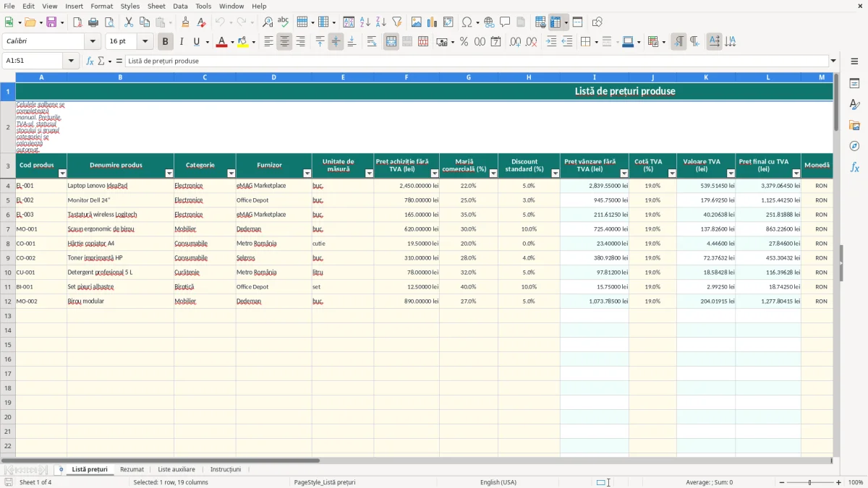Toggle Freeze Rows and Columns
The width and height of the screenshot is (868, 488).
pyautogui.click(x=556, y=22)
